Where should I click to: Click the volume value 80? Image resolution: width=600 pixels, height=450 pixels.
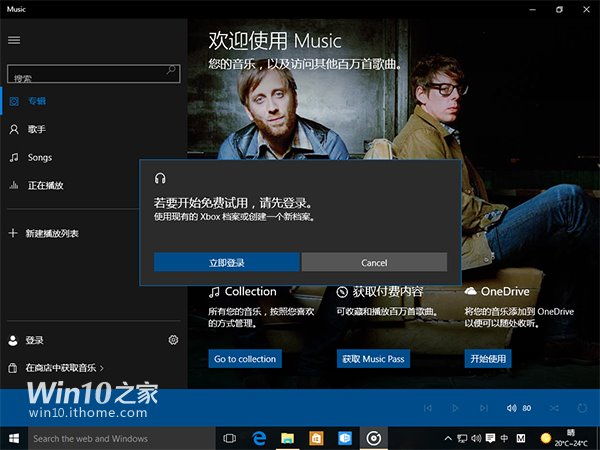click(x=527, y=408)
